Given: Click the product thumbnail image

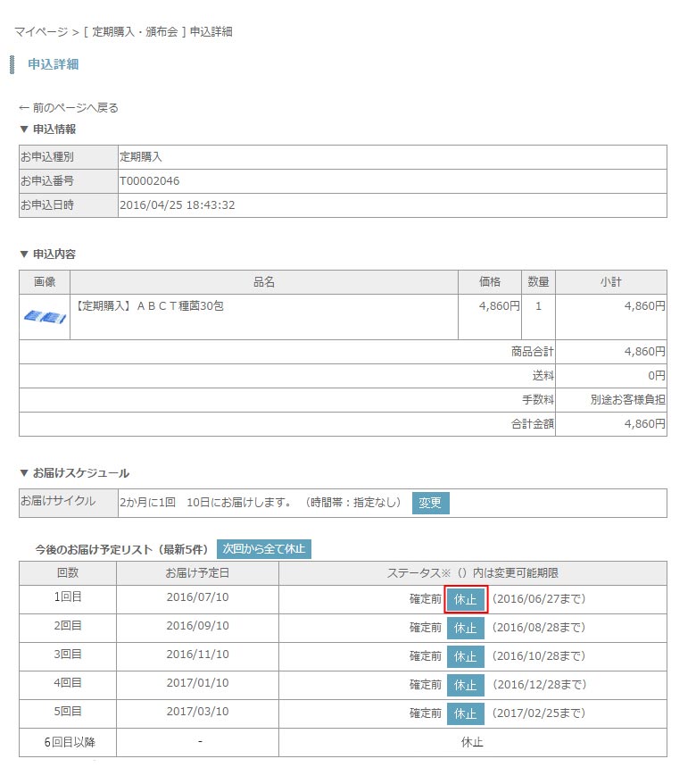Looking at the screenshot, I should pos(44,317).
